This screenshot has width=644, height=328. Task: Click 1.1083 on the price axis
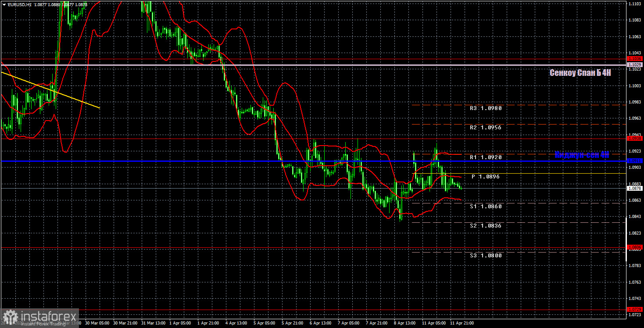point(635,20)
